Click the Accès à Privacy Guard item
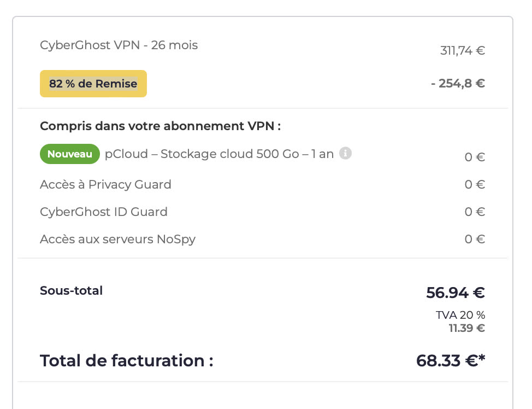This screenshot has height=409, width=532. click(105, 184)
